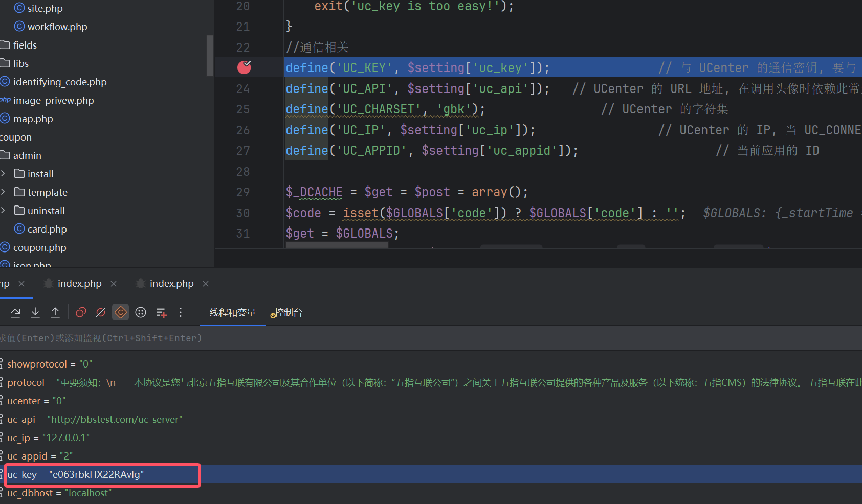Click the Step Into down-arrow icon
Viewport: 862px width, 504px height.
pos(35,312)
